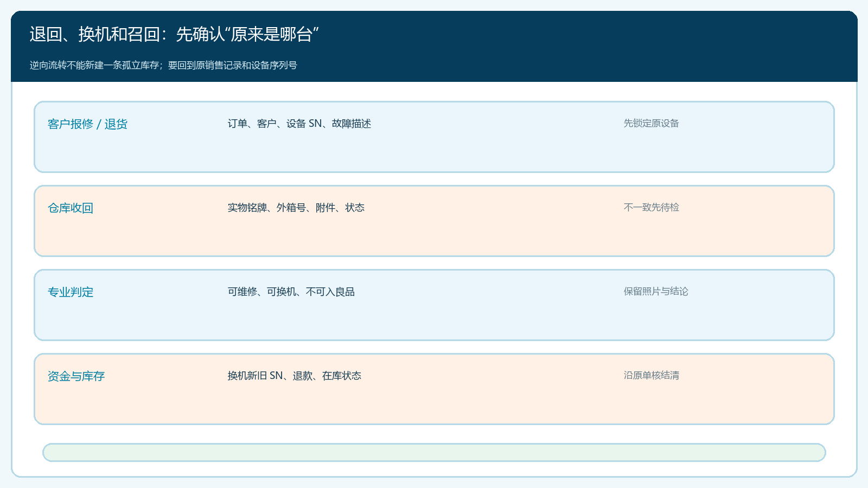Click the 资金与库存 row label
Image resolution: width=868 pixels, height=488 pixels.
tap(76, 376)
